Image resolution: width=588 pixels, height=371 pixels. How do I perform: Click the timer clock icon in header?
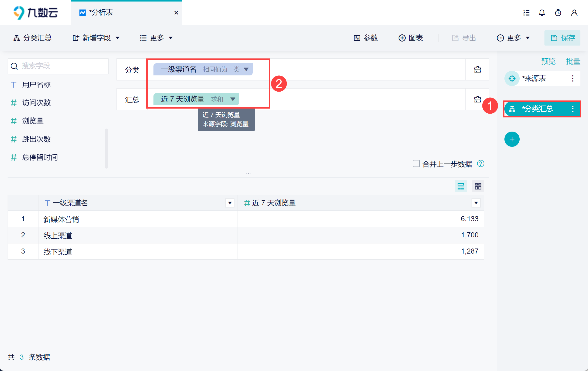(x=558, y=13)
